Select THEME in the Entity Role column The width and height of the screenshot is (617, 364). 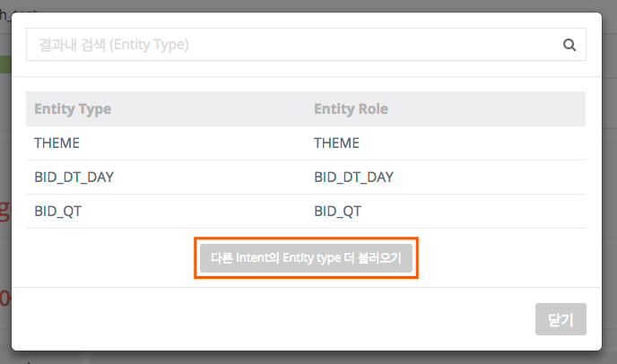(x=336, y=143)
